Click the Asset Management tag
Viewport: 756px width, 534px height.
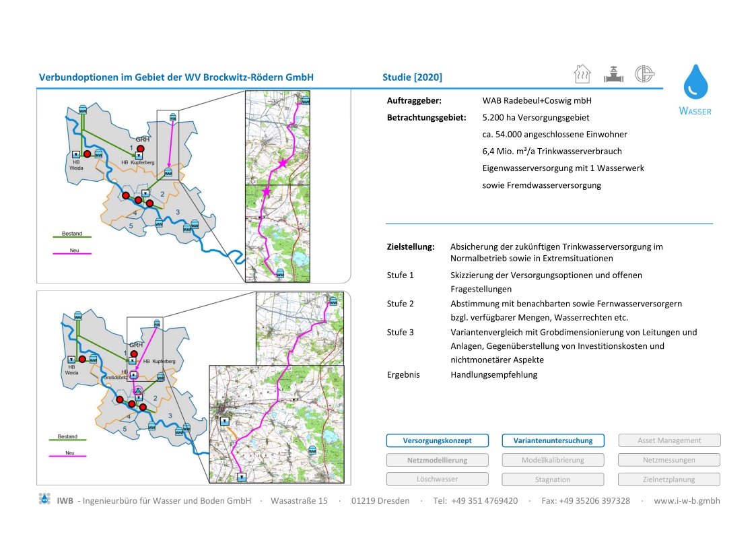[x=669, y=440]
